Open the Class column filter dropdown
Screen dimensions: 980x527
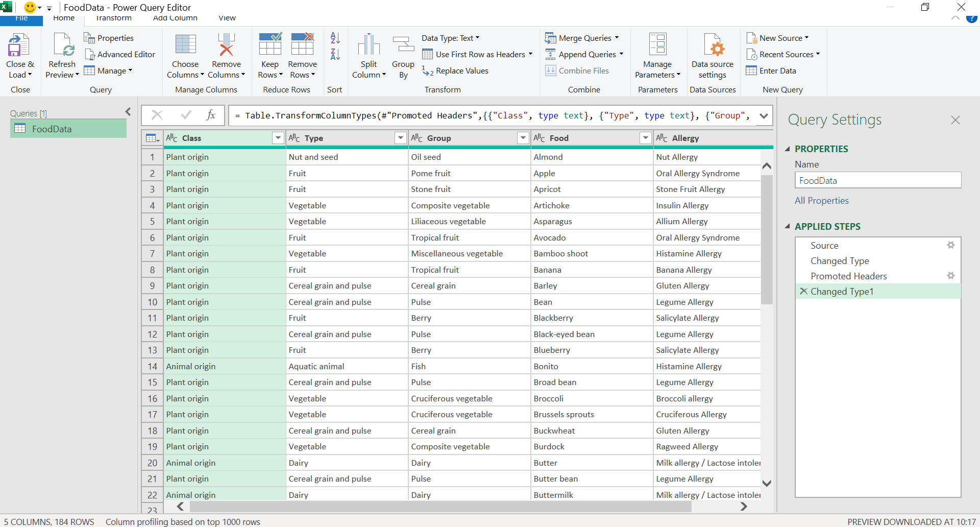[x=278, y=138]
